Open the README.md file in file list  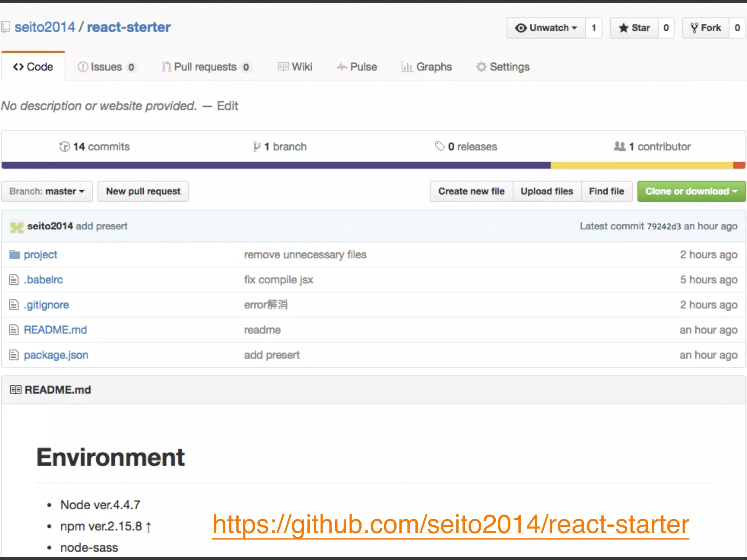click(55, 330)
